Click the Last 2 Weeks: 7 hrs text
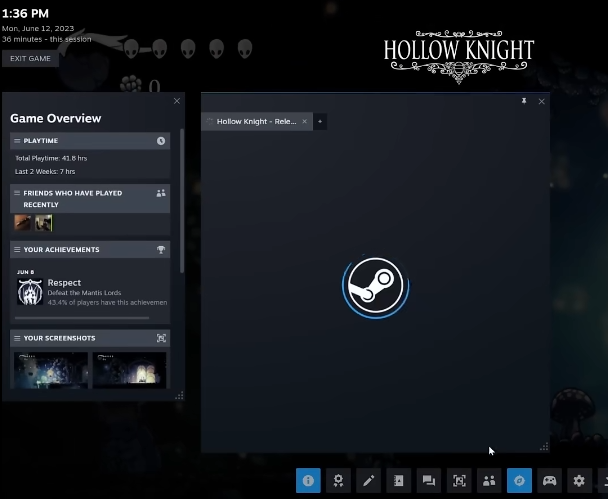This screenshot has width=608, height=499. click(x=45, y=171)
